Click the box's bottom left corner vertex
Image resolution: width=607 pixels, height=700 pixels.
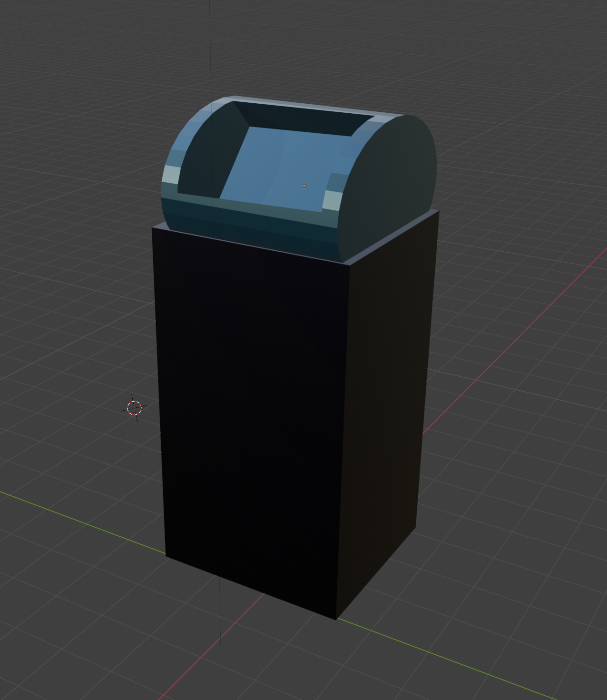[166, 555]
